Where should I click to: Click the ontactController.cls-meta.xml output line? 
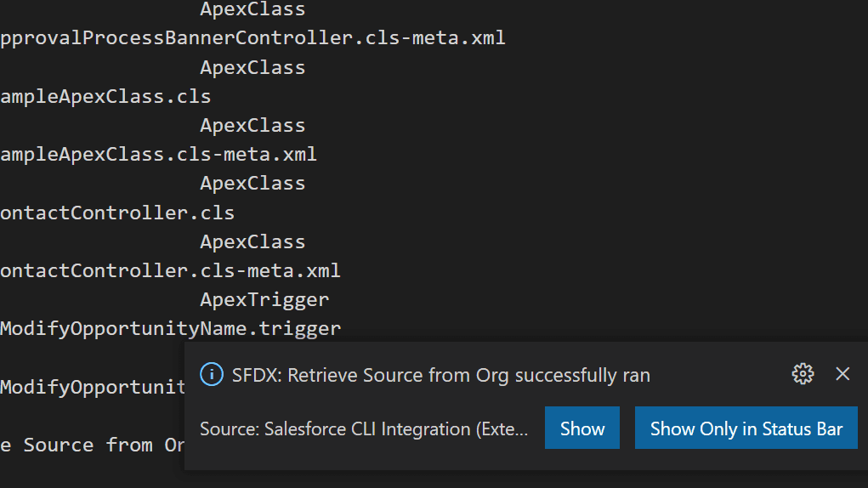coord(171,271)
